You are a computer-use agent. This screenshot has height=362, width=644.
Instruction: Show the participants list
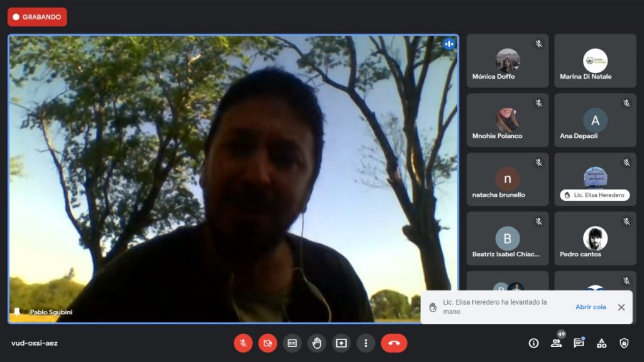(556, 343)
